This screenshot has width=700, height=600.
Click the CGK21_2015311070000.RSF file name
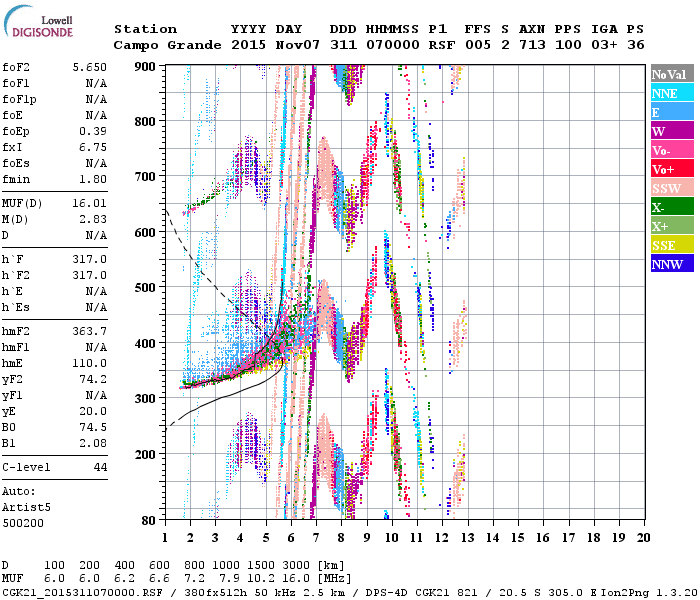[82, 592]
